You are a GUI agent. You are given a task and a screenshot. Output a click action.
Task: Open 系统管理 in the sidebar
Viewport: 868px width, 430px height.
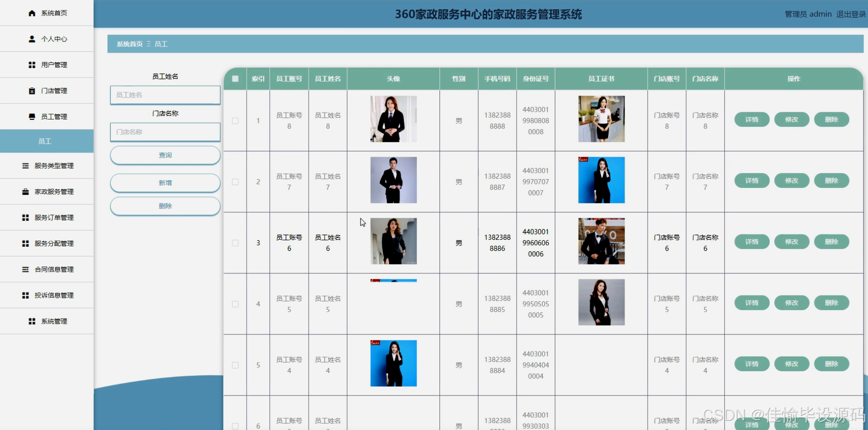point(47,322)
